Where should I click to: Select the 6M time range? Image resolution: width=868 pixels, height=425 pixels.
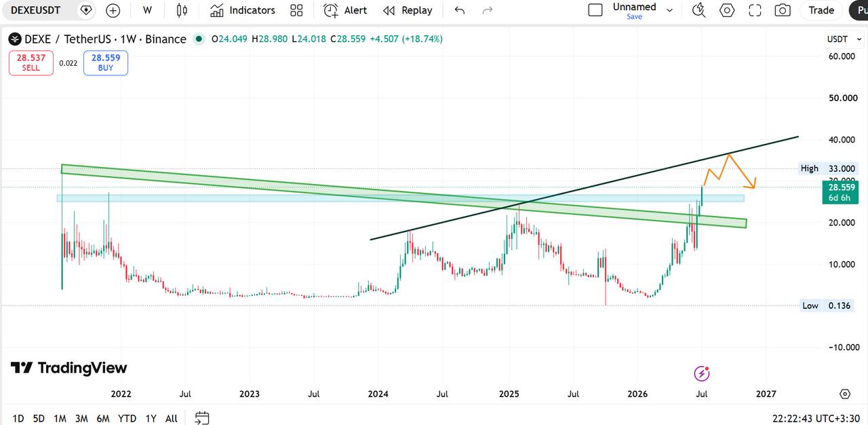point(103,418)
